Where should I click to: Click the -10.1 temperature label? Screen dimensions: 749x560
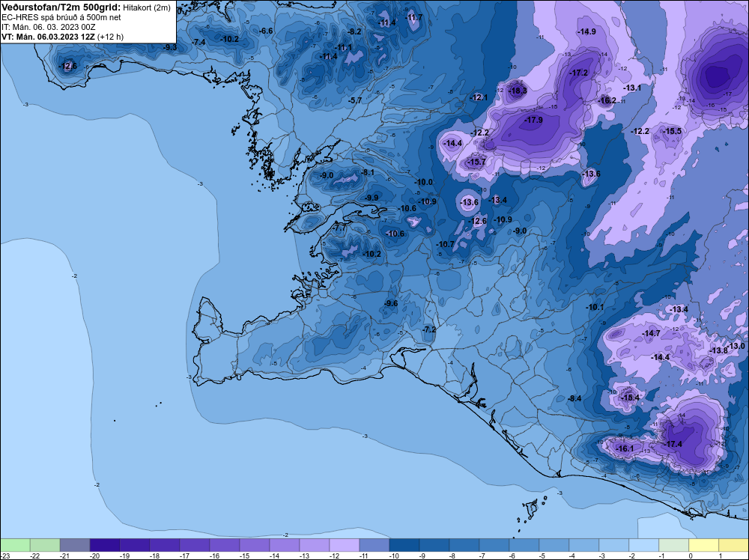point(595,307)
